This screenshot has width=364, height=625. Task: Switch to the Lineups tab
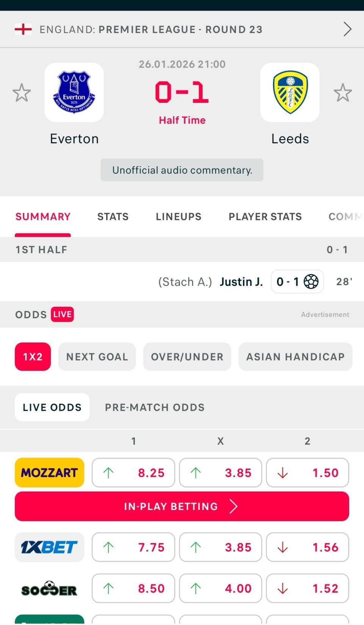click(x=179, y=217)
